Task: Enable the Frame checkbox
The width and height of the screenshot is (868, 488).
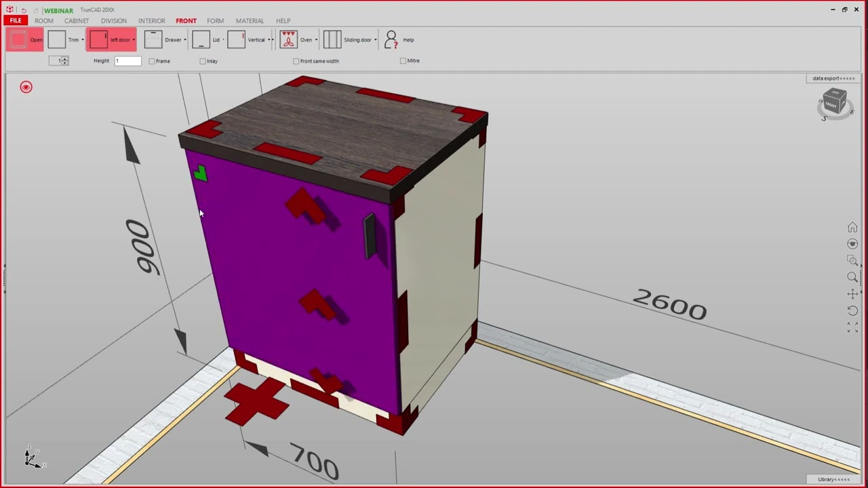Action: pos(152,61)
